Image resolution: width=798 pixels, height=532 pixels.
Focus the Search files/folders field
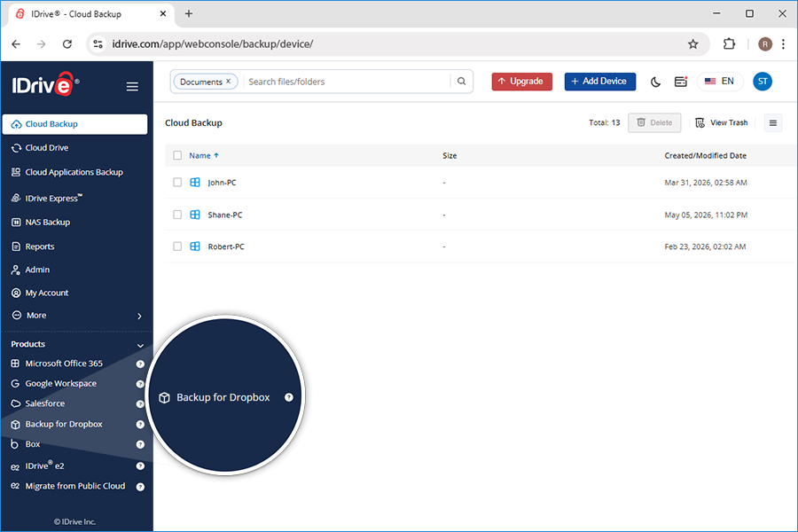[x=347, y=82]
